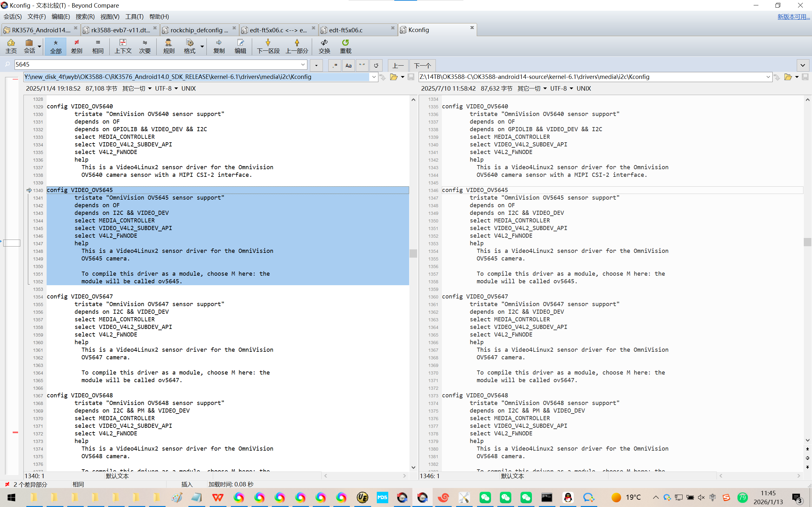Click the Reload (重载) icon
812x507 pixels.
click(x=345, y=46)
